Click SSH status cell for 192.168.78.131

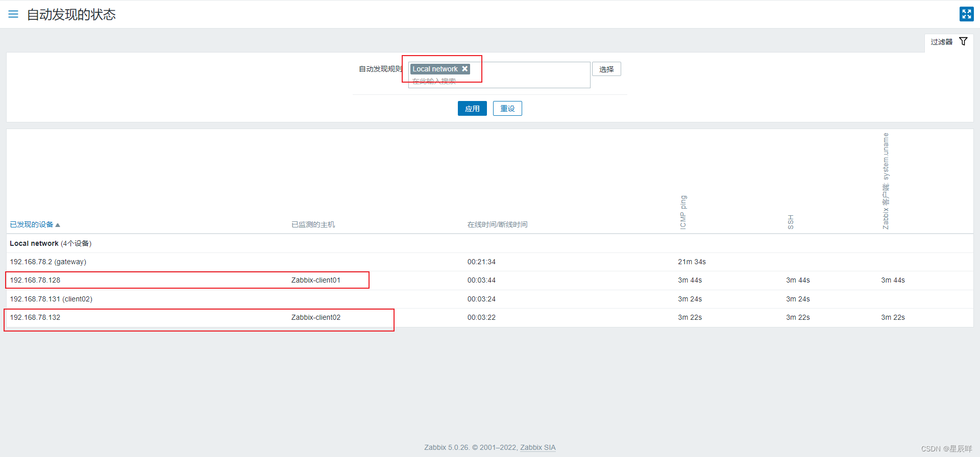[x=798, y=299]
